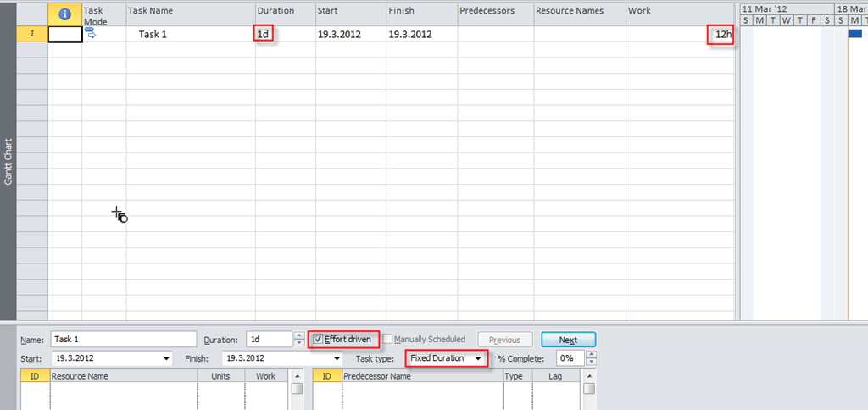Screen dimensions: 868x410
Task: Click the Name field containing Task 1
Action: (x=123, y=340)
